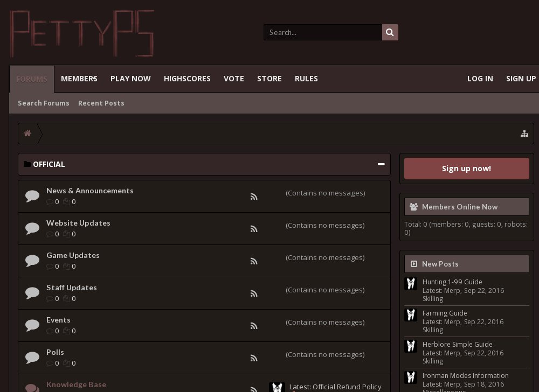Subscribe to News & Announcements RSS feed
Viewport: 539px width, 392px height.
pyautogui.click(x=254, y=196)
